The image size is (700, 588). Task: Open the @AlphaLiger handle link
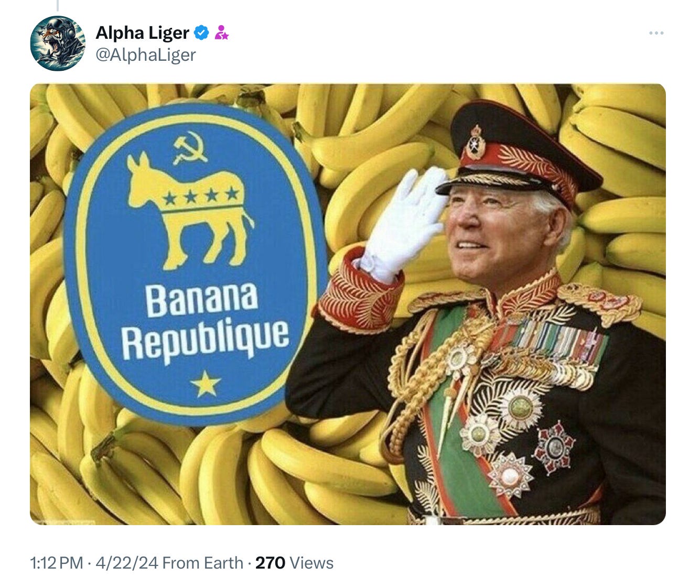click(x=146, y=55)
